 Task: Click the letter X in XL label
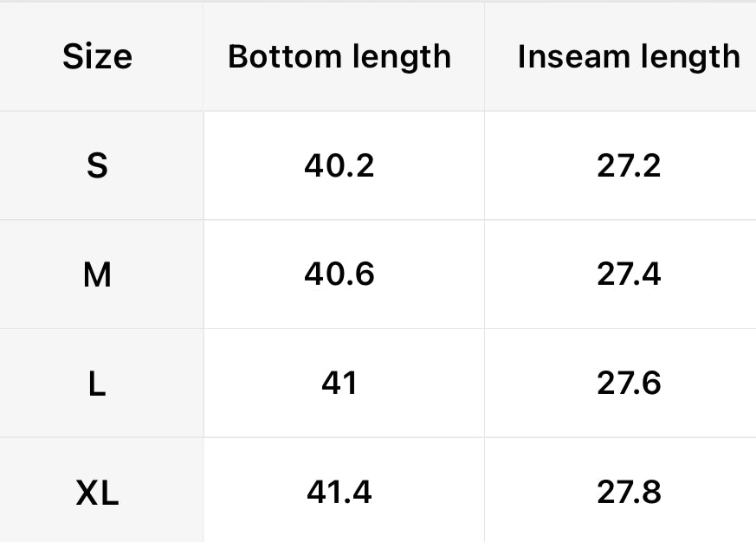pos(87,494)
